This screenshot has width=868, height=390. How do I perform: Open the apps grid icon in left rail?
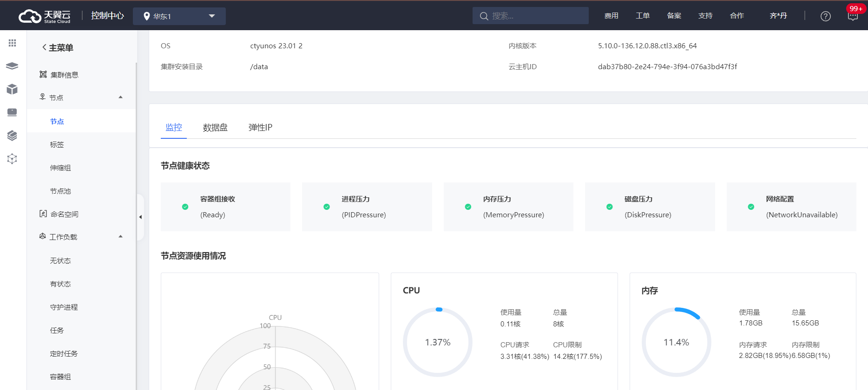[x=13, y=43]
